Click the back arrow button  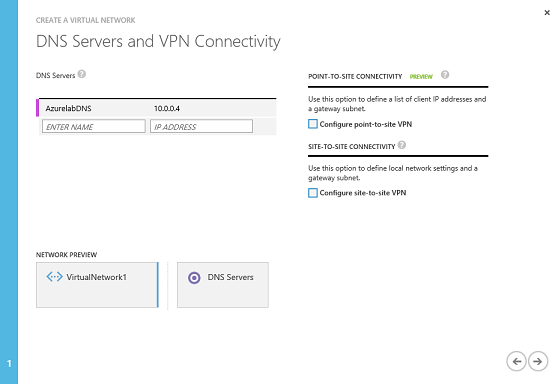pyautogui.click(x=516, y=361)
